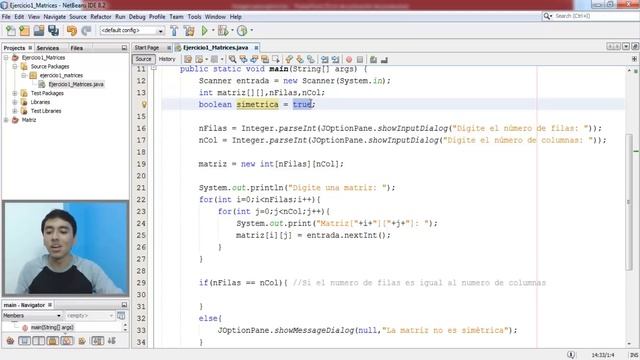Click the editor's Find Selection magnifier icon

coord(232,60)
